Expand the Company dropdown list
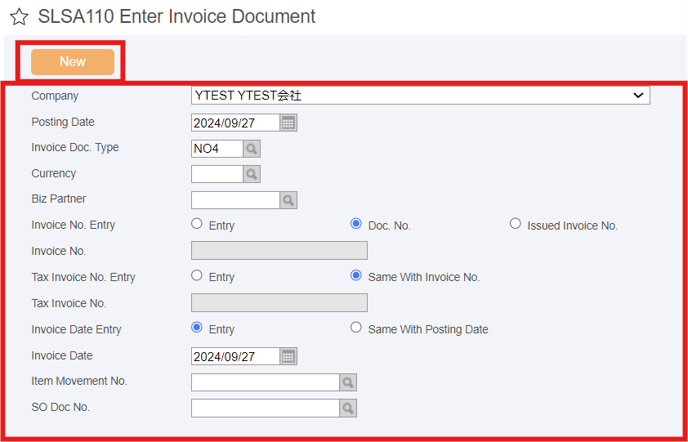 (x=421, y=96)
